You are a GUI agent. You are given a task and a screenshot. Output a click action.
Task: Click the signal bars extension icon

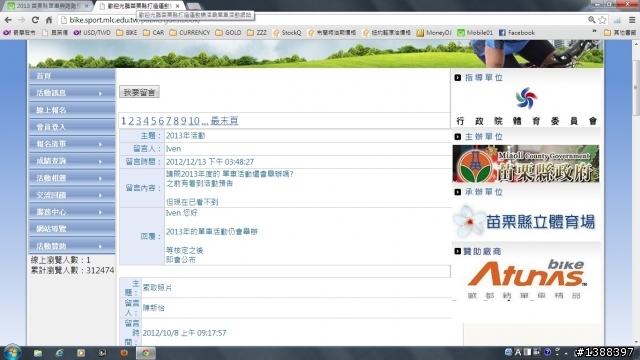617,20
